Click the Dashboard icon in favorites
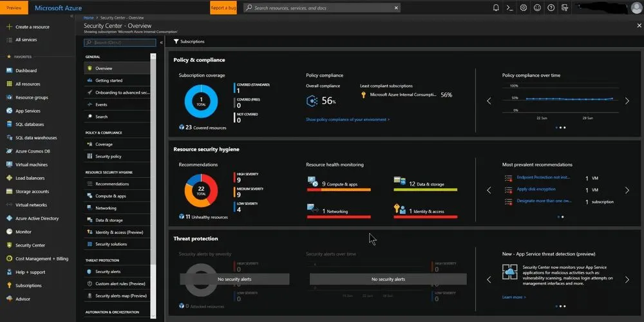 pyautogui.click(x=9, y=70)
